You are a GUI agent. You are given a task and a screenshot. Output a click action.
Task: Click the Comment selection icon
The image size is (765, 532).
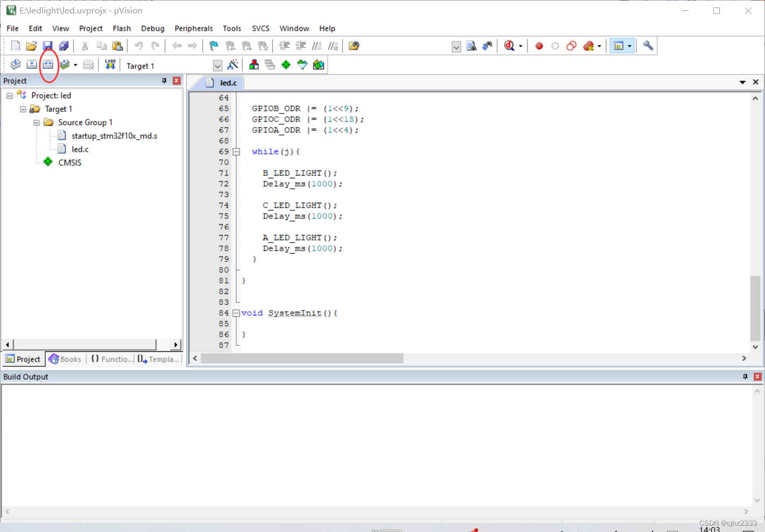[317, 46]
